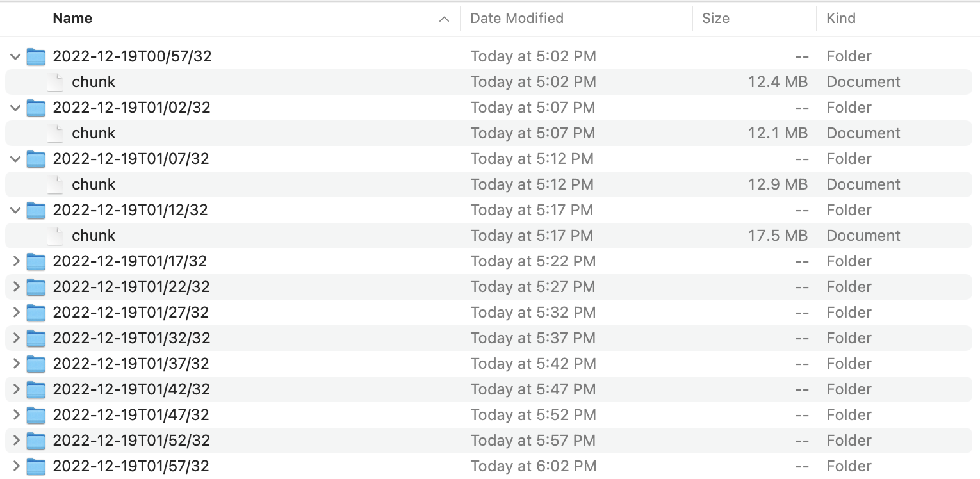
Task: Click the folder icon next to 2022-12-19T01/37/32
Action: (x=36, y=364)
